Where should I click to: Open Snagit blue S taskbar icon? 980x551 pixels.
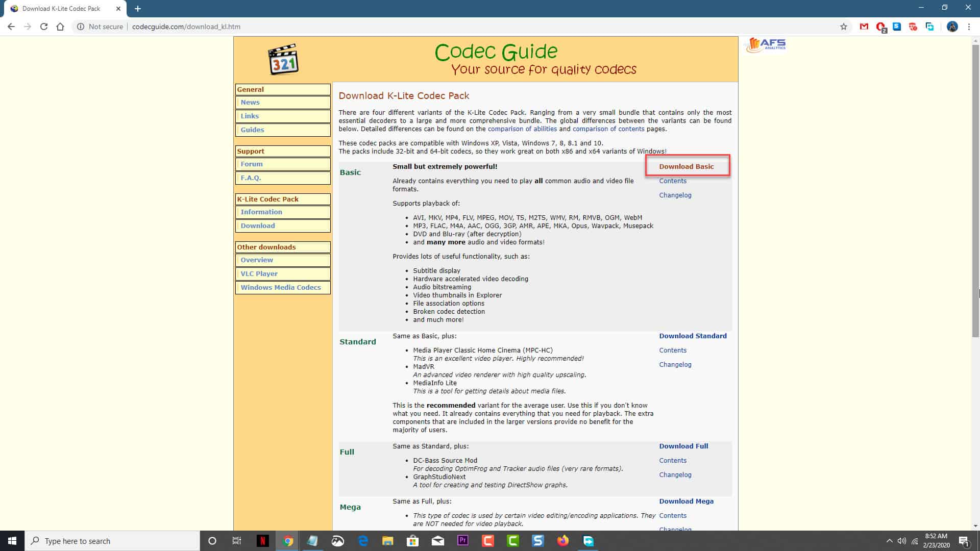pyautogui.click(x=538, y=541)
